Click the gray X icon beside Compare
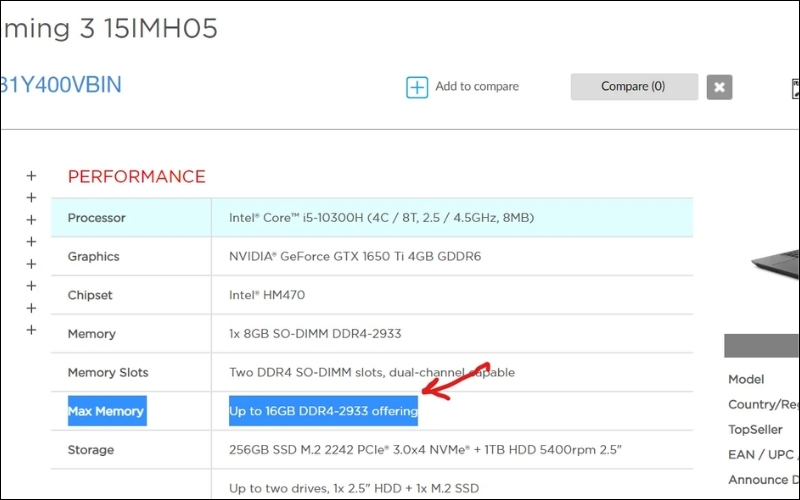The image size is (800, 500). pyautogui.click(x=719, y=87)
